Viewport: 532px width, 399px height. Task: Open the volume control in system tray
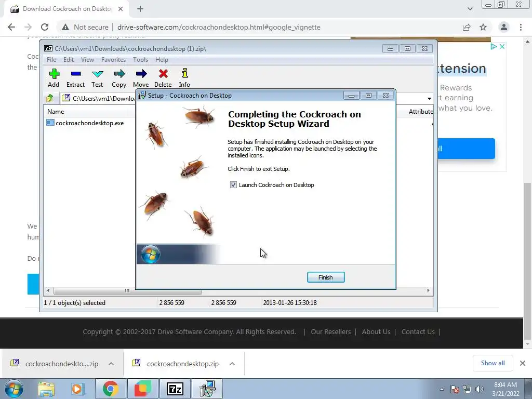(480, 389)
